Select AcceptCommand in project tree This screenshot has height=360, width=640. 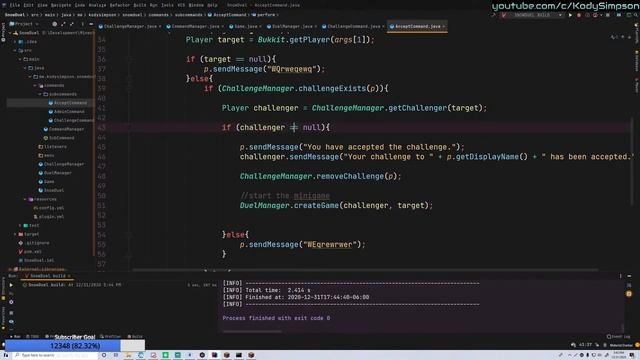68,103
